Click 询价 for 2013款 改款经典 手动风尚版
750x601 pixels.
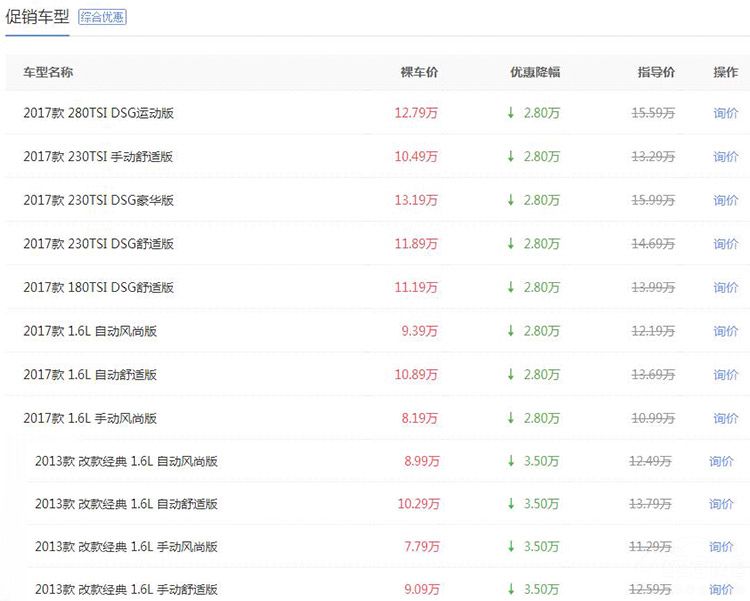click(721, 547)
